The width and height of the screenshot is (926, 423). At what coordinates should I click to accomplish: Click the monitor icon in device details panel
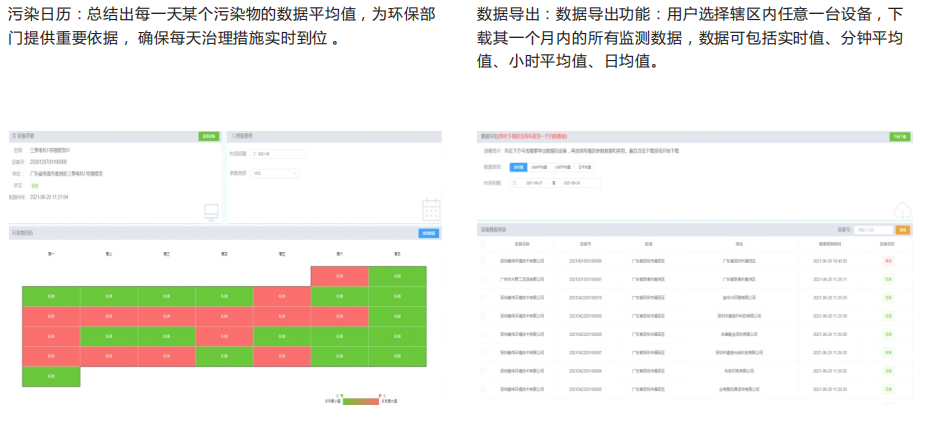(211, 211)
